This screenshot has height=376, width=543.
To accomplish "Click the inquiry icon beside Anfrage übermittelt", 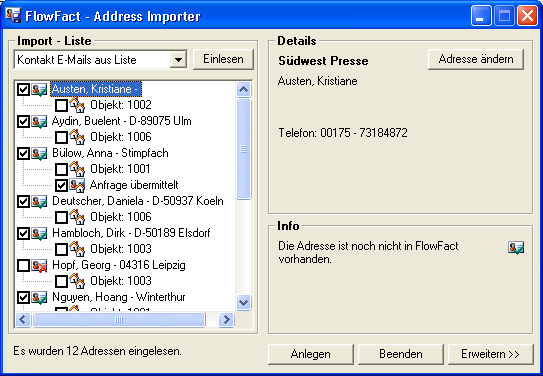I will tap(77, 185).
